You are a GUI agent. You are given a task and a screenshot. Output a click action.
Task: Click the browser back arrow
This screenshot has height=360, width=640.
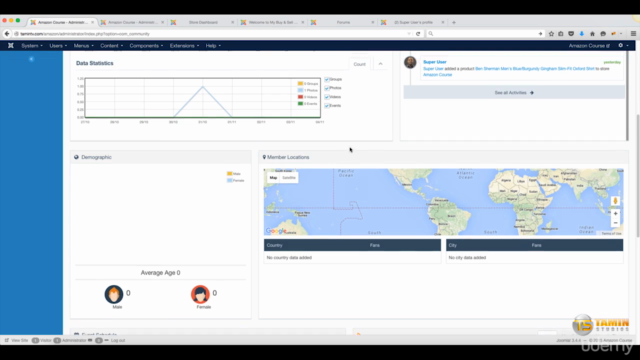click(x=7, y=34)
